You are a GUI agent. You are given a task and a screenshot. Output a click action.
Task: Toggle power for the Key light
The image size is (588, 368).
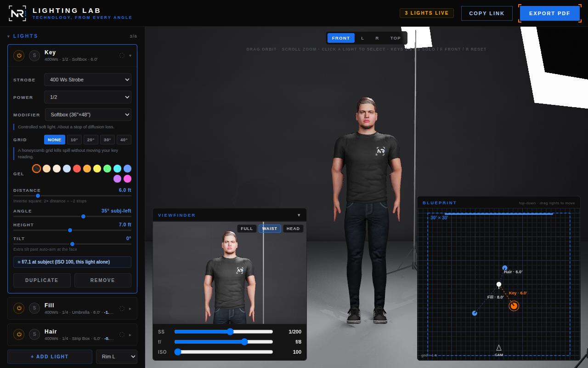(x=19, y=56)
